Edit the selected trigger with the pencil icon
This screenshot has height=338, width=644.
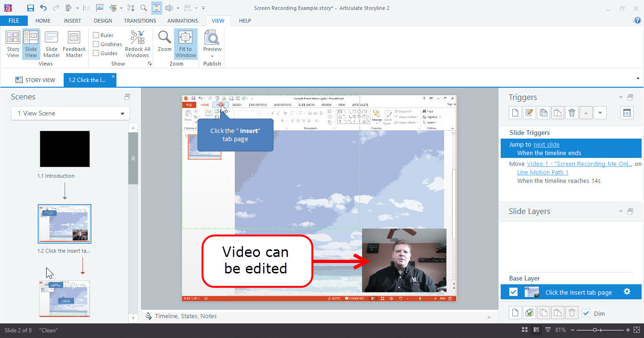(x=529, y=113)
